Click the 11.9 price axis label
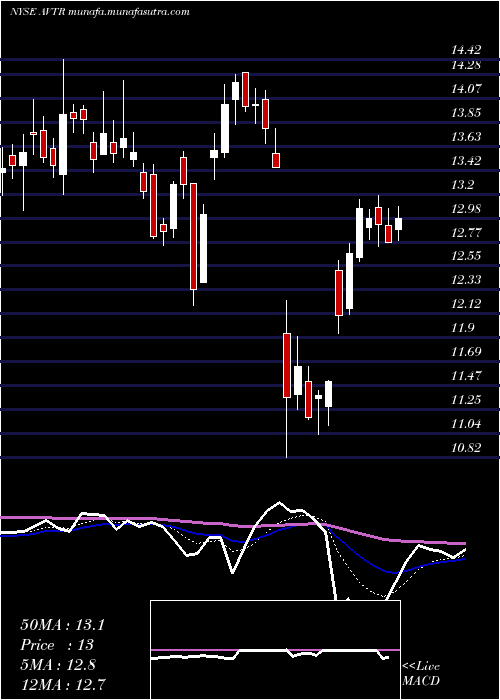The height and width of the screenshot is (700, 500). (x=463, y=328)
